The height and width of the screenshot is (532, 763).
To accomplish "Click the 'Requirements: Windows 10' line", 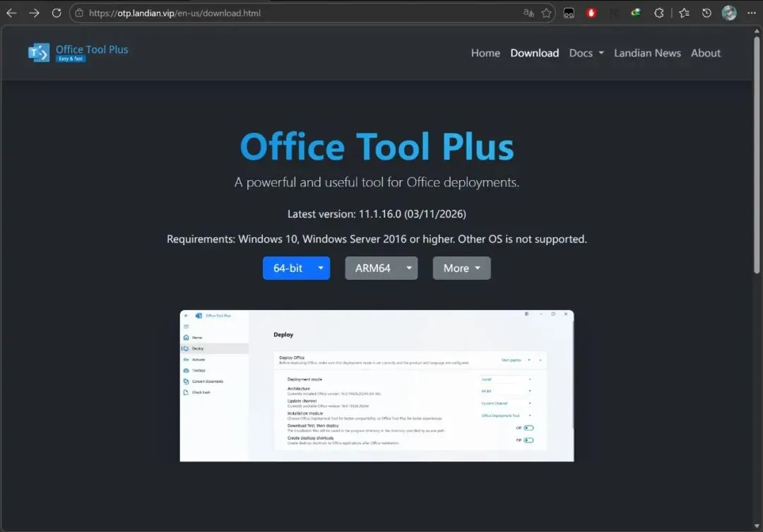I will point(377,239).
